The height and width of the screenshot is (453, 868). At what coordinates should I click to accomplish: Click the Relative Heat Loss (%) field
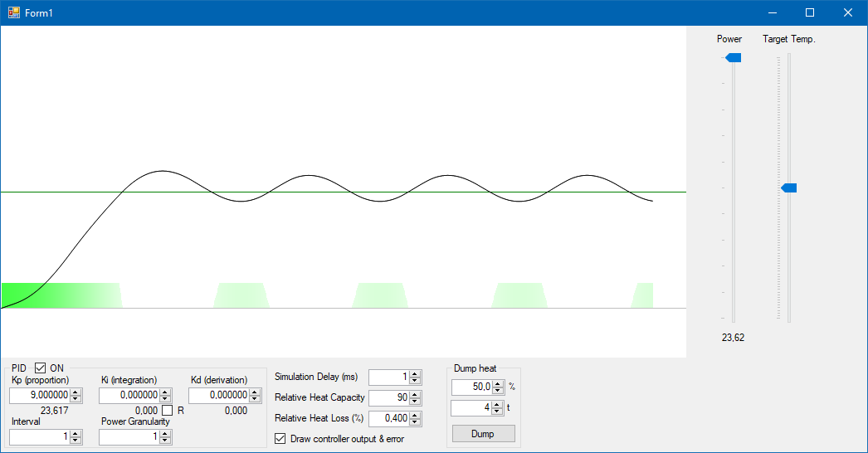pyautogui.click(x=389, y=419)
